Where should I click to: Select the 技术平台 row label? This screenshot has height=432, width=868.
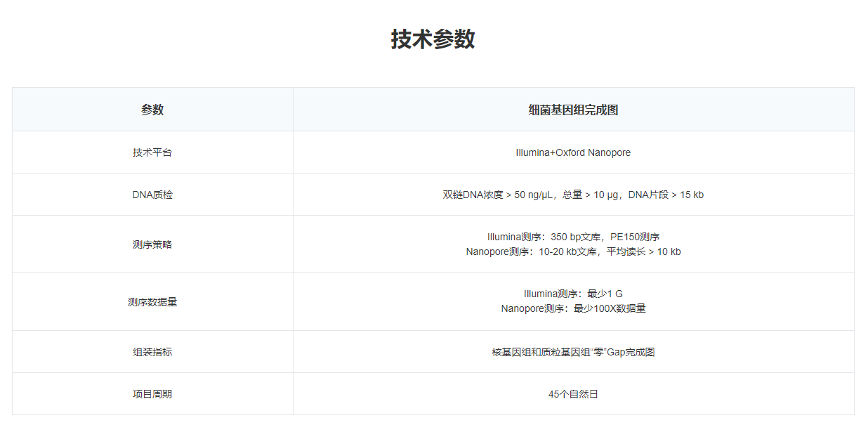(x=152, y=152)
